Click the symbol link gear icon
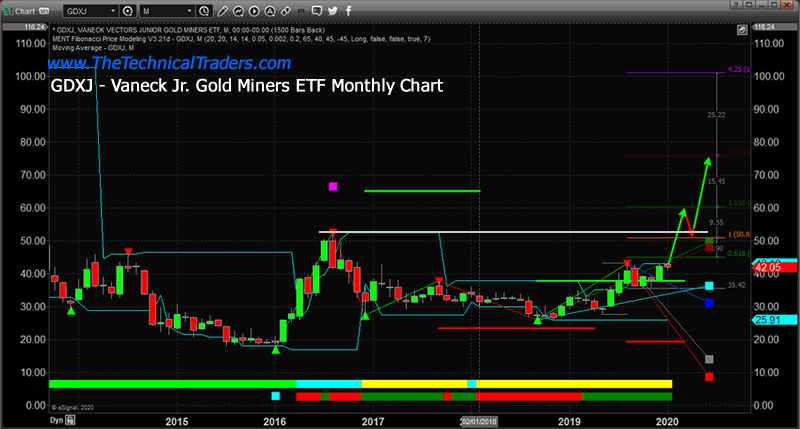This screenshot has height=429, width=800. 128,11
